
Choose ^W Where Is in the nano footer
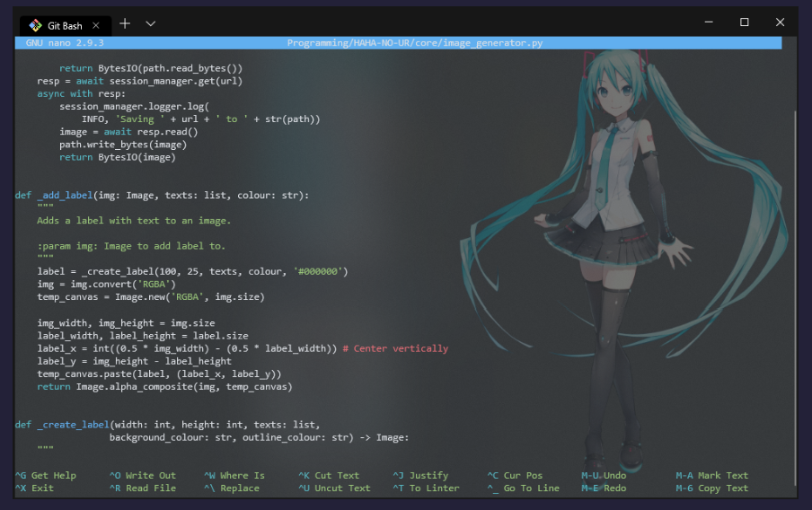pyautogui.click(x=234, y=476)
